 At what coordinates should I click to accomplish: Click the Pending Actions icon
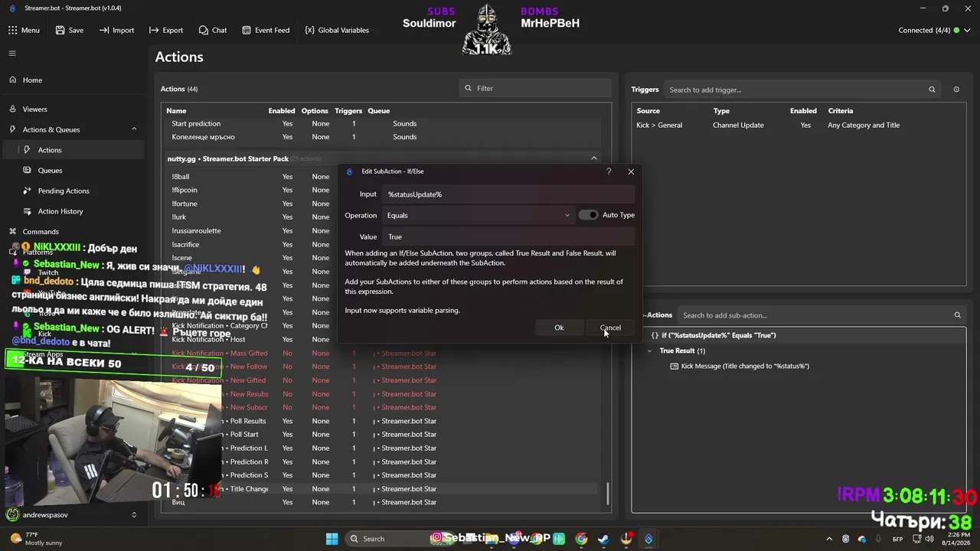point(27,191)
